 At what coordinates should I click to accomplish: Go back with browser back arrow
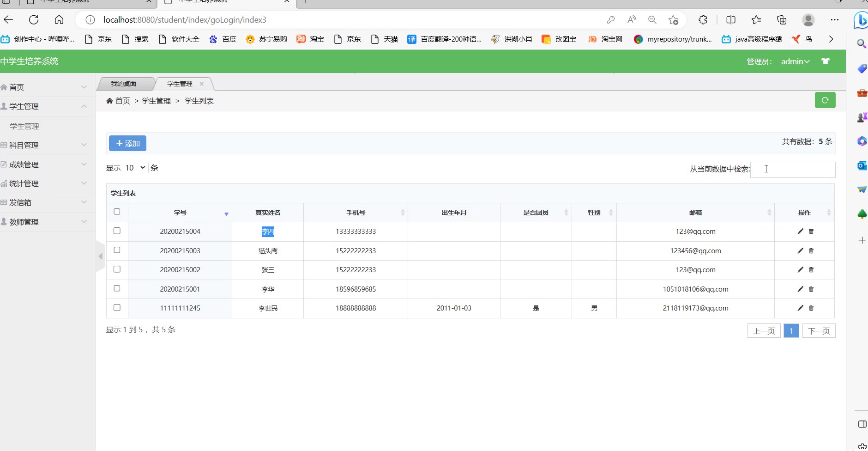point(8,20)
